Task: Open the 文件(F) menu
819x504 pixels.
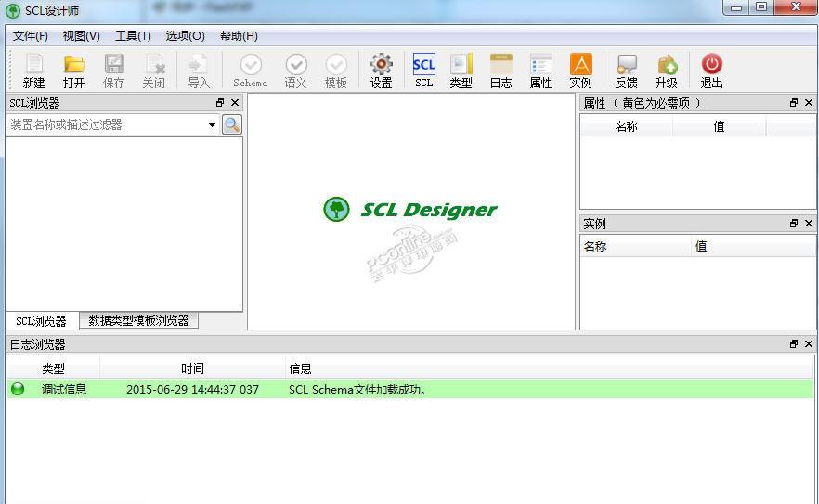Action: coord(31,36)
